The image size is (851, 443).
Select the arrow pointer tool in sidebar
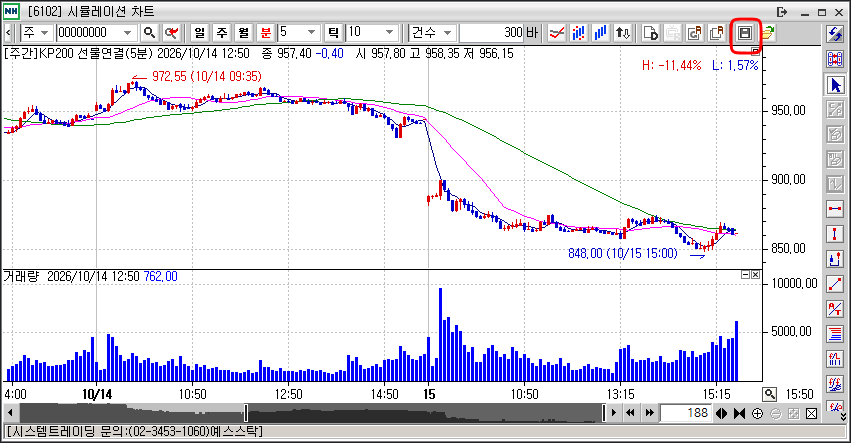[x=835, y=85]
